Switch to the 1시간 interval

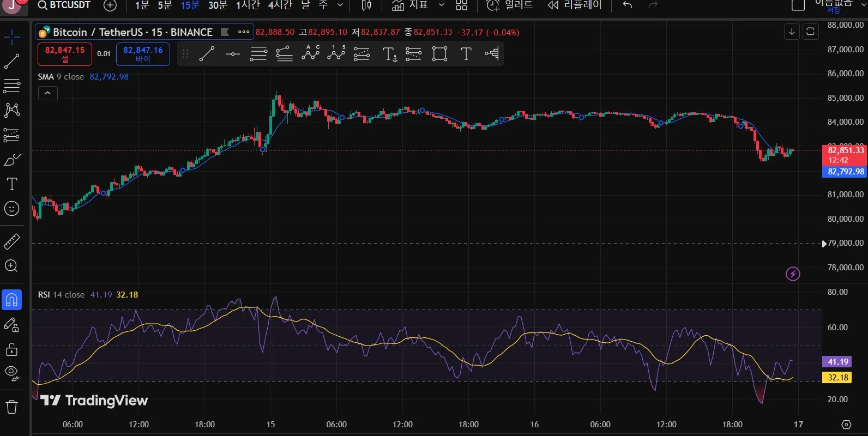248,5
